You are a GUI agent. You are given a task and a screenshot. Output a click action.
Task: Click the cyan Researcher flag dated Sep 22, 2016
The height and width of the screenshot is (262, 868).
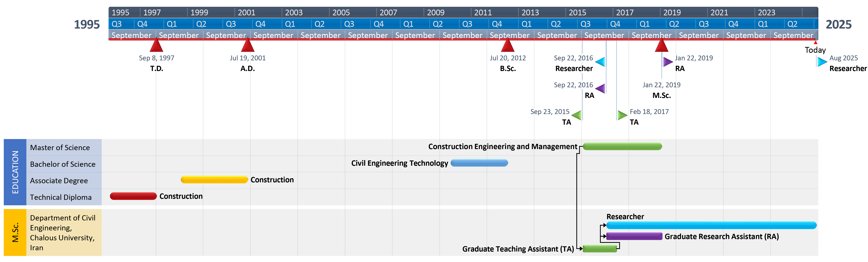coord(600,62)
